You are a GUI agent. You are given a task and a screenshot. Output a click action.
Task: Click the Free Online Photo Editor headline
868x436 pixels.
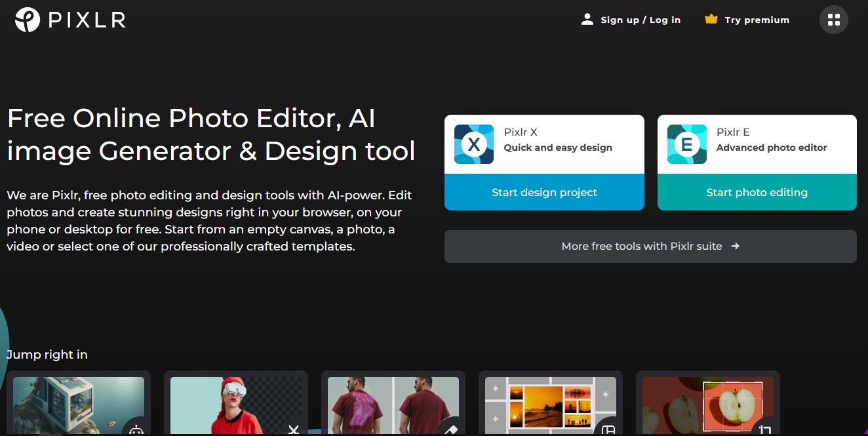211,134
